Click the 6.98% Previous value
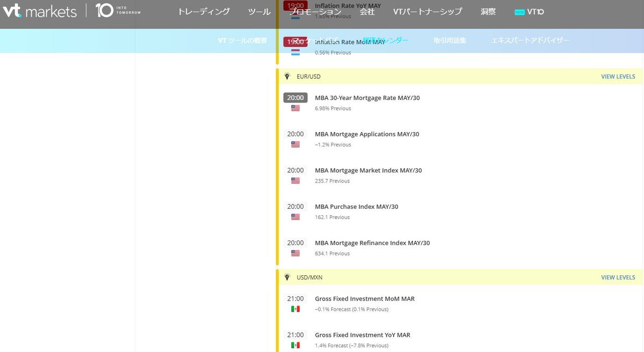Viewport: 644px width, 352px height. pyautogui.click(x=332, y=108)
